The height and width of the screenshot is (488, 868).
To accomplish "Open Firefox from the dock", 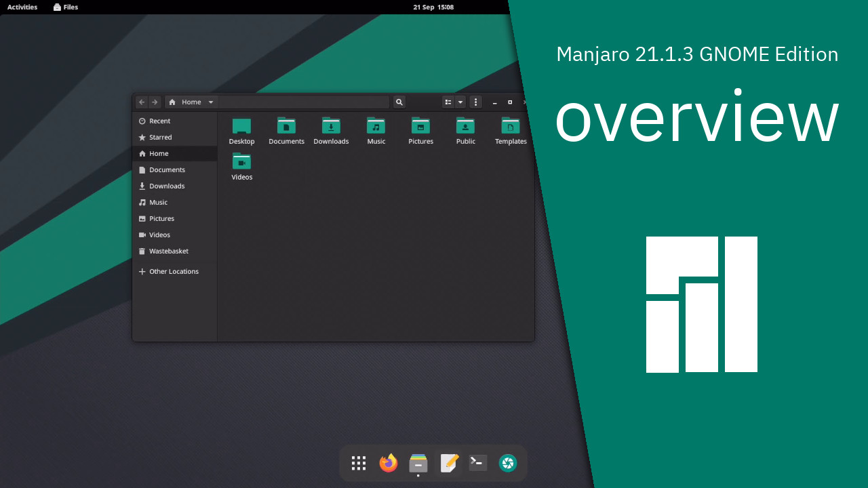I will tap(388, 463).
